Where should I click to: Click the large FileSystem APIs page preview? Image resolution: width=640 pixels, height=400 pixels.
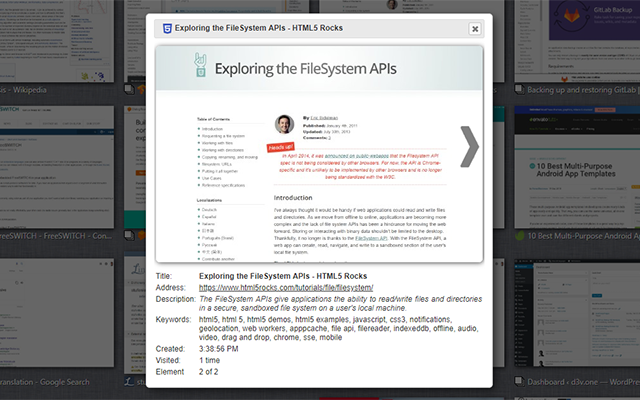tap(319, 154)
